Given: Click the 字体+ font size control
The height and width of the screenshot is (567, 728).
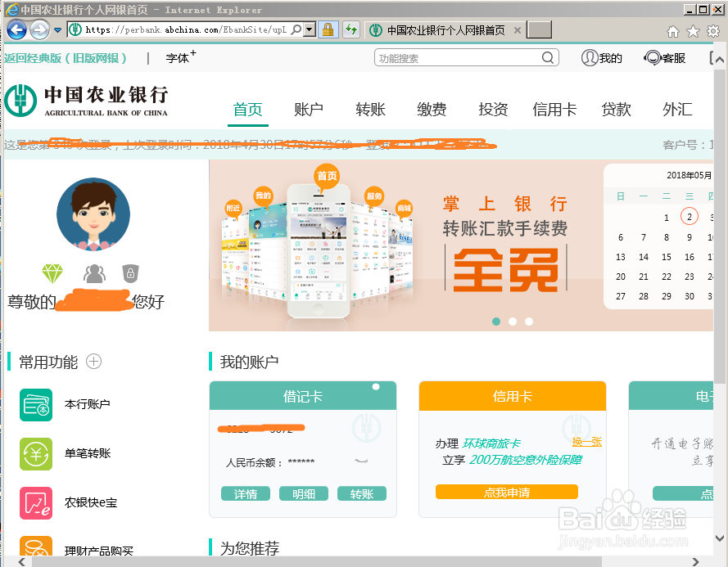Looking at the screenshot, I should pos(181,57).
